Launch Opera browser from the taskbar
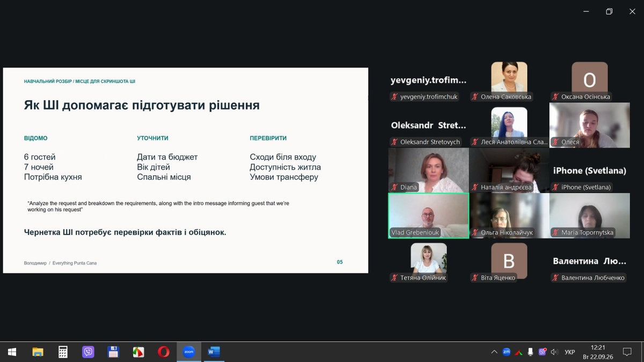This screenshot has width=644, height=362. point(164,352)
